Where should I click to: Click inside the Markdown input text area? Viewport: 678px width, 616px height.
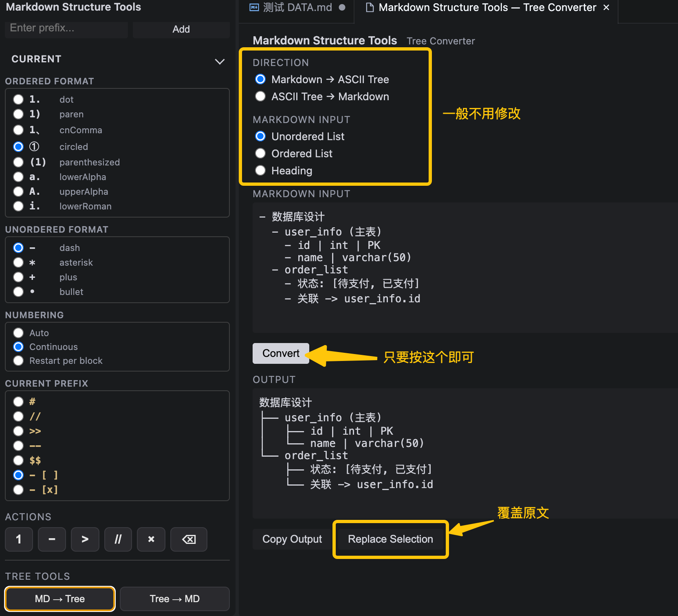(465, 267)
